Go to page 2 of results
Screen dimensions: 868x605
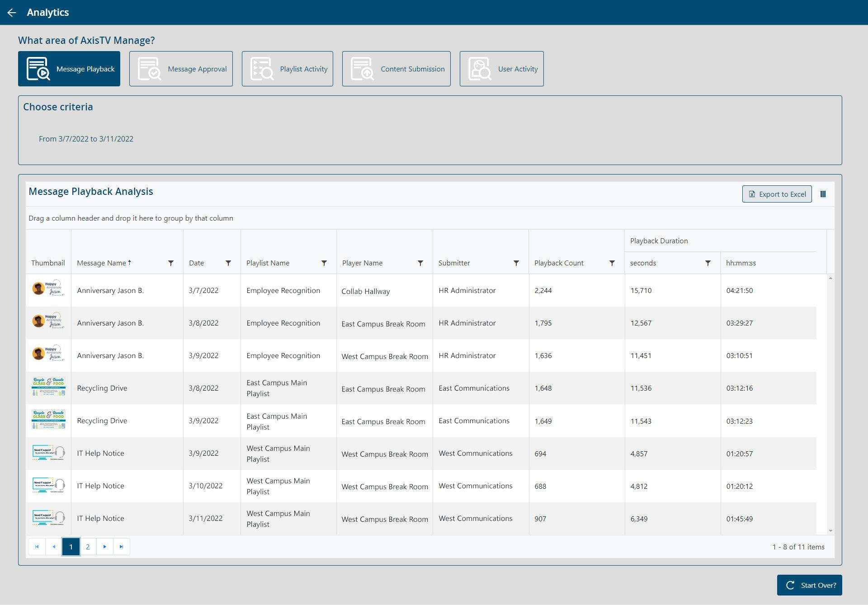88,547
